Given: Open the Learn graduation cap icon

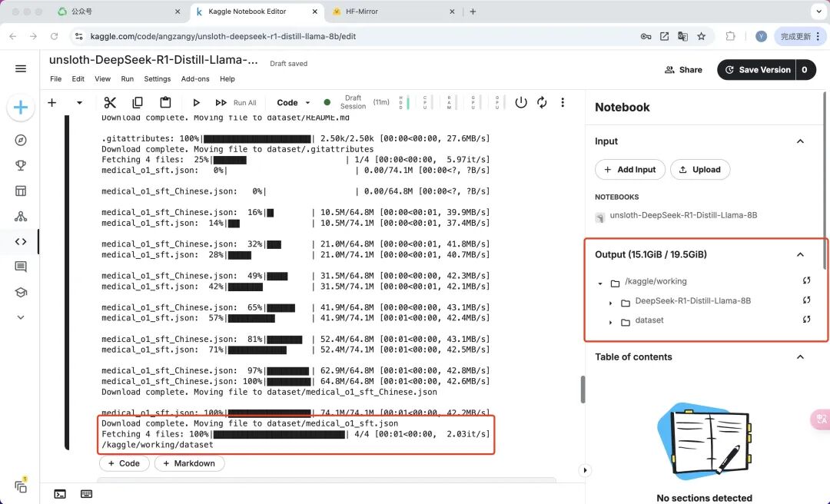Looking at the screenshot, I should [21, 292].
